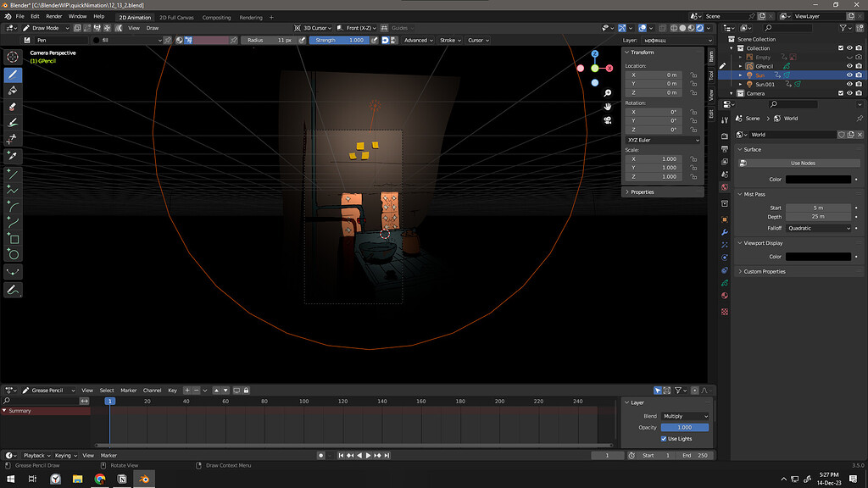Click the Chrome icon in taskbar
Screen dimensions: 868x488
(x=100, y=479)
